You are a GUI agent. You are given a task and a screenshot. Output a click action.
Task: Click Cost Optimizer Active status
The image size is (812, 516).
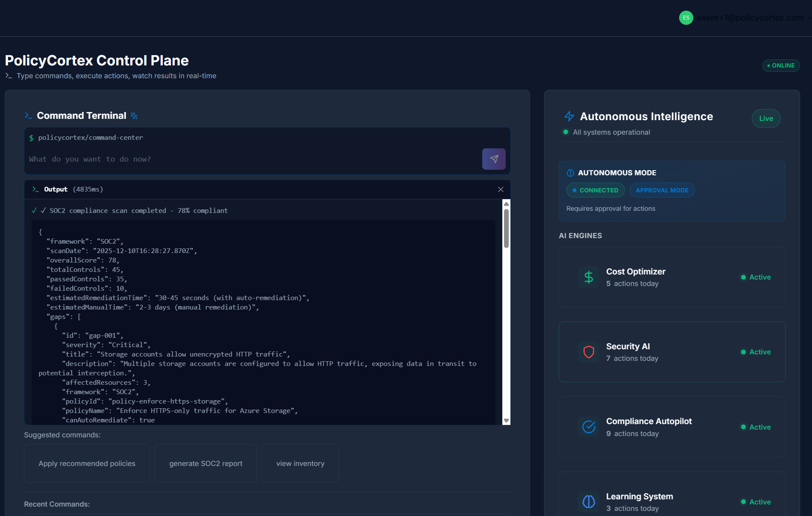[x=756, y=277]
